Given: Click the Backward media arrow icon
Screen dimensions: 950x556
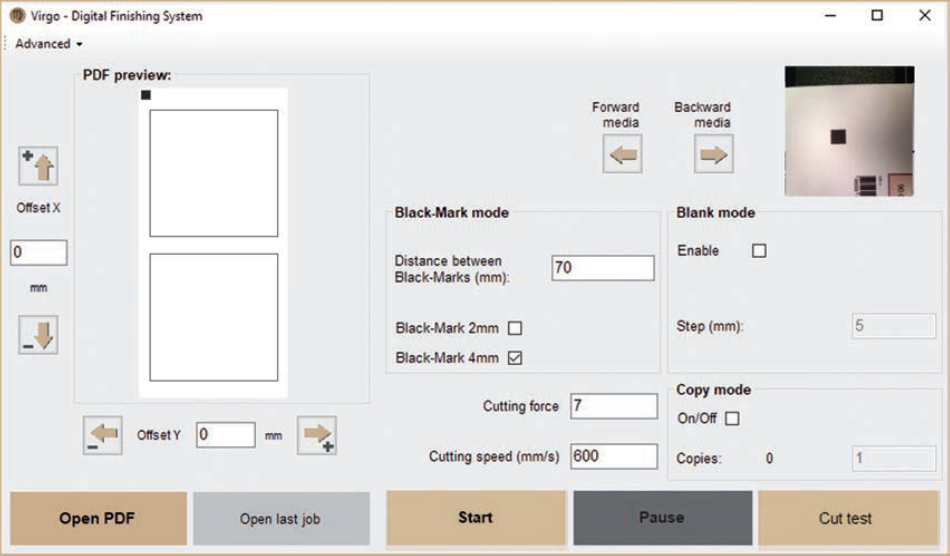Looking at the screenshot, I should point(714,154).
